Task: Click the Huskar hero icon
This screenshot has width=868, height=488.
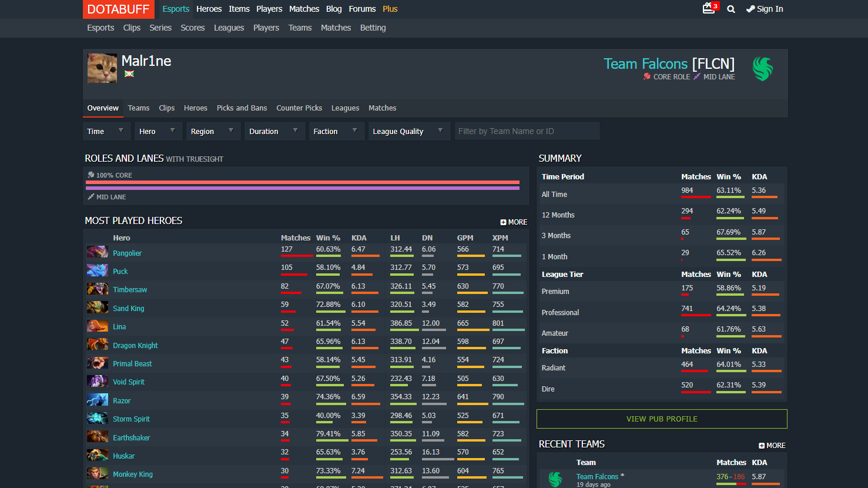Action: [x=98, y=455]
